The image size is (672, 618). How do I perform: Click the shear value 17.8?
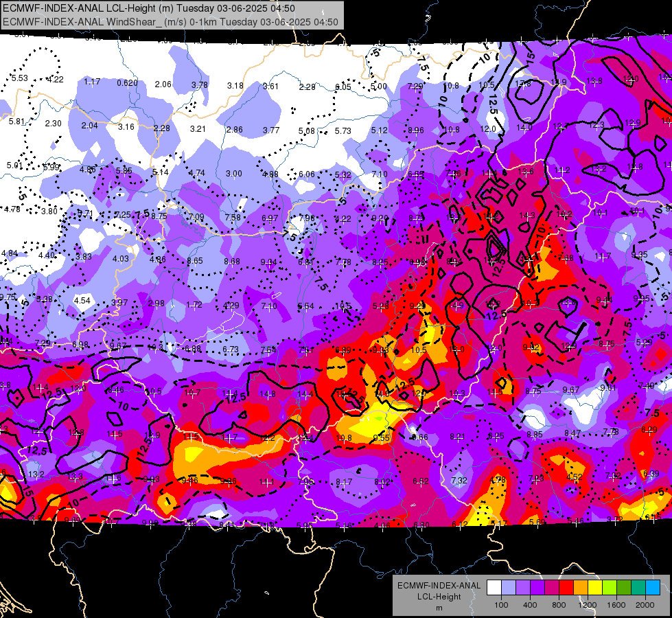pos(523,84)
